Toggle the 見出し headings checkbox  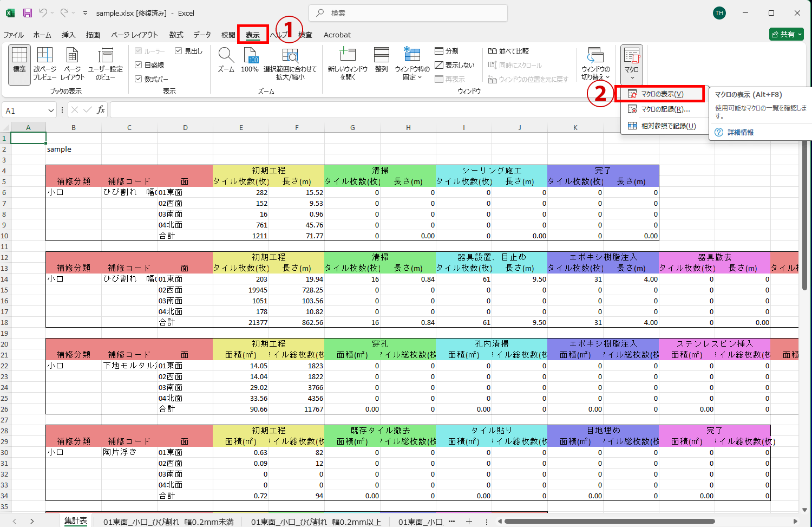[179, 51]
